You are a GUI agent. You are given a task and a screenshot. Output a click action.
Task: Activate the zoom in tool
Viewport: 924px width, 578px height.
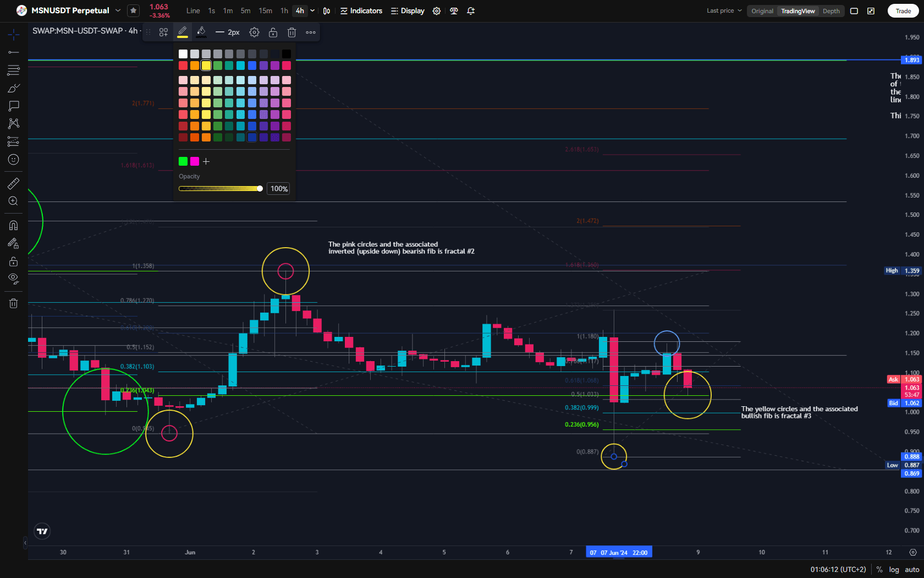[x=14, y=201]
